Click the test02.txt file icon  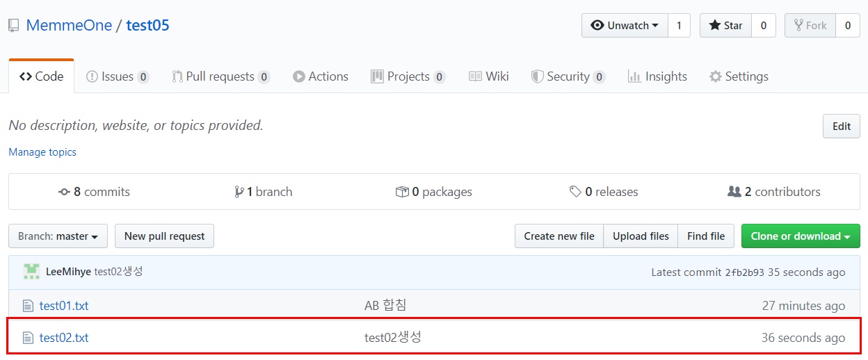(x=28, y=338)
